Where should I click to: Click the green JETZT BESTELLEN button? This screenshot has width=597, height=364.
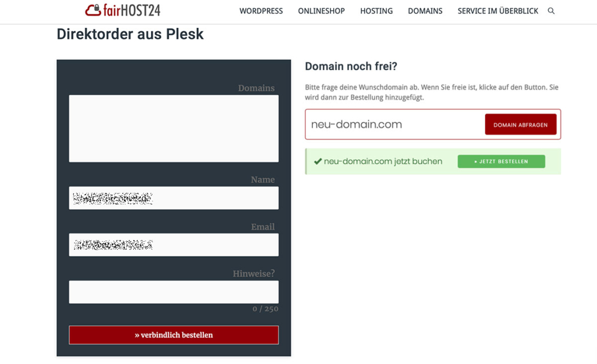[x=501, y=162]
